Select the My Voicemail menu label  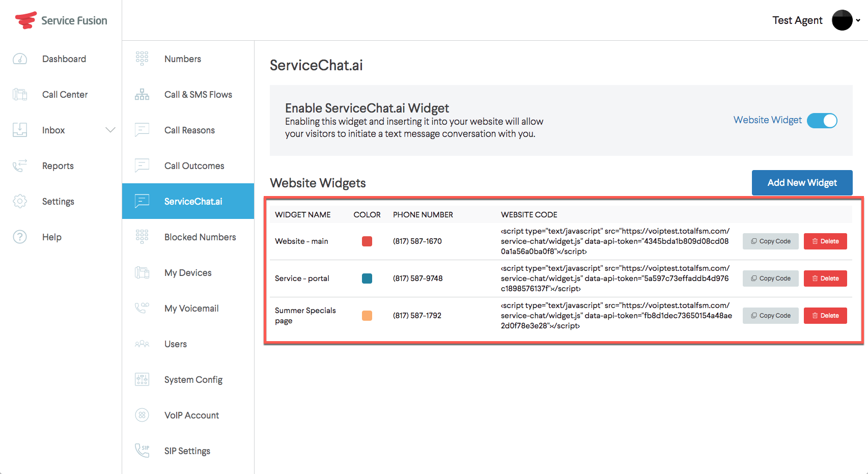click(x=191, y=309)
